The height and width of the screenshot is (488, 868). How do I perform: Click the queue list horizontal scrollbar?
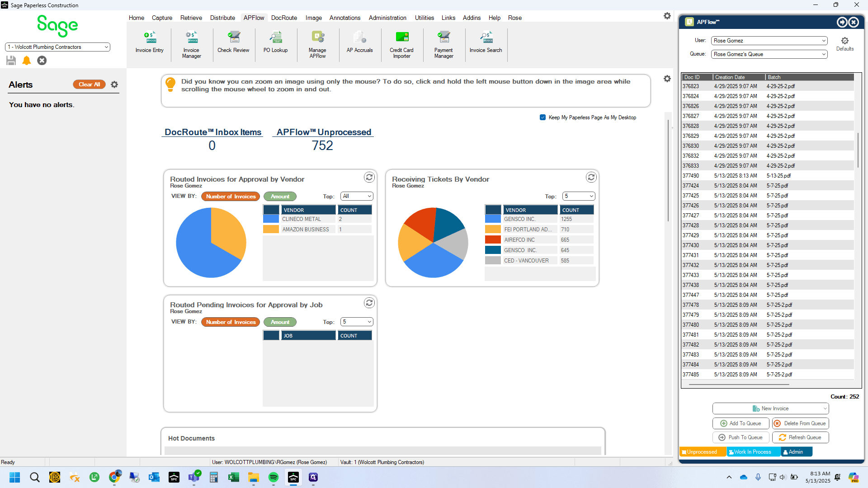(739, 385)
